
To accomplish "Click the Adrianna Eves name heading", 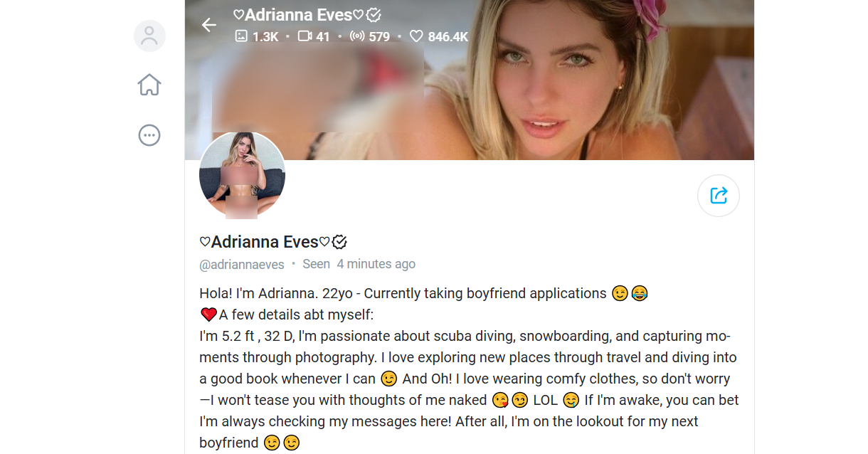I will click(x=265, y=242).
